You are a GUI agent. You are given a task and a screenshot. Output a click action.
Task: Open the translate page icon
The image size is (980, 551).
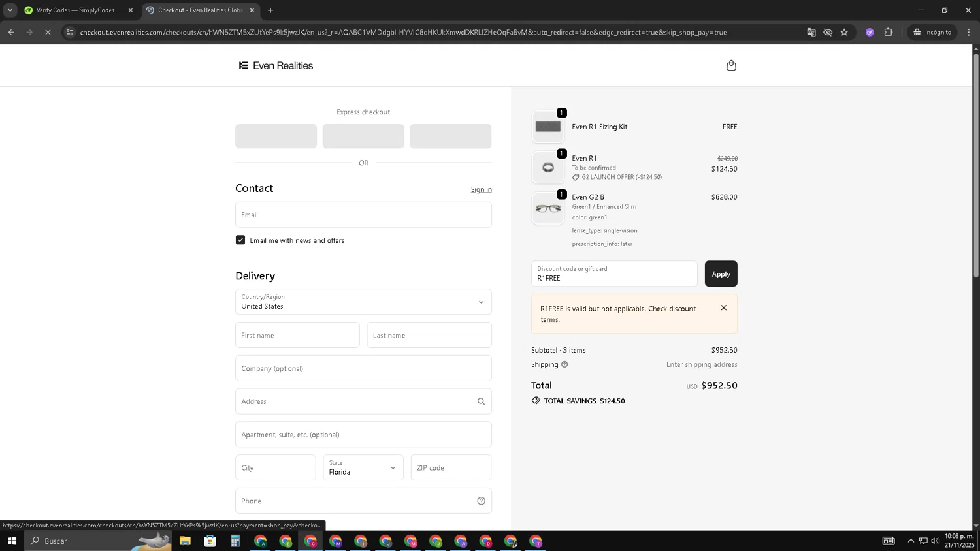click(811, 32)
